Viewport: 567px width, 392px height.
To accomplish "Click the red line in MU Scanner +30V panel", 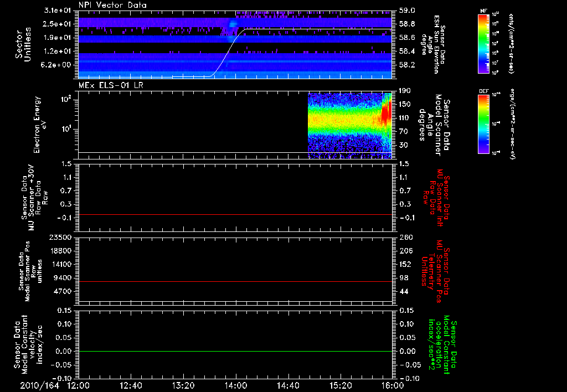I will pyautogui.click(x=235, y=215).
